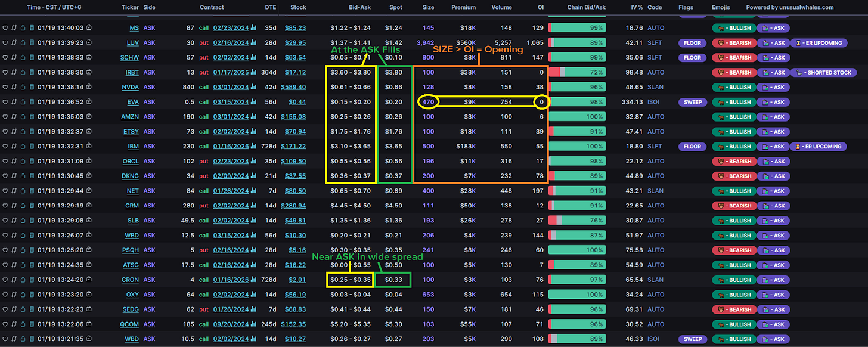Viewport: 868px width, 347px height.
Task: Toggle the heart favorite on the CRM row
Action: [x=5, y=206]
